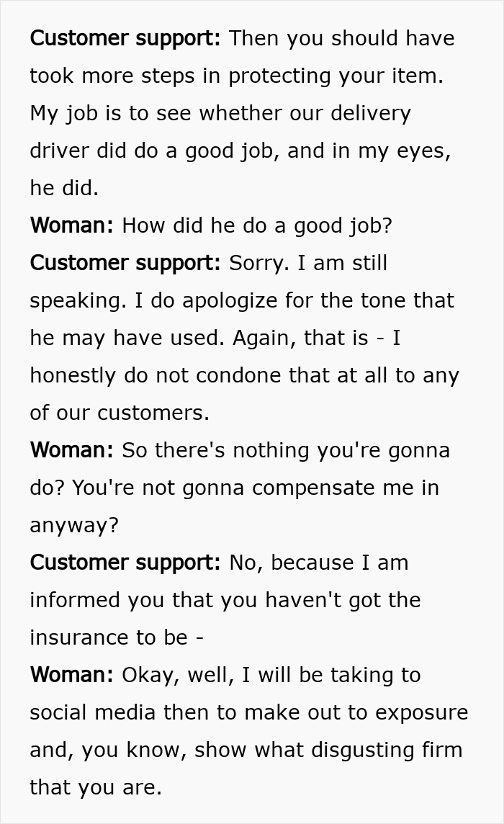Screen dimensions: 504x824
Task: Click the line starting "My job is to see"
Action: [x=220, y=113]
